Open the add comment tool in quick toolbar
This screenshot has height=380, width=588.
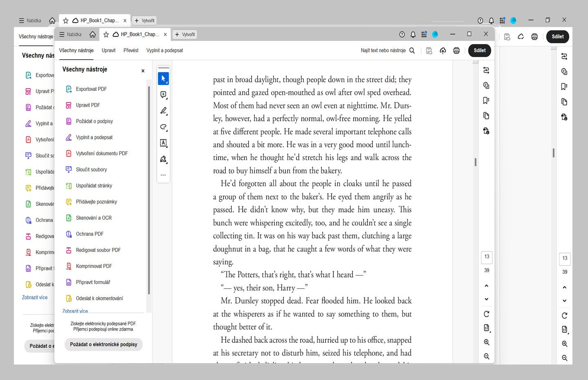[163, 95]
